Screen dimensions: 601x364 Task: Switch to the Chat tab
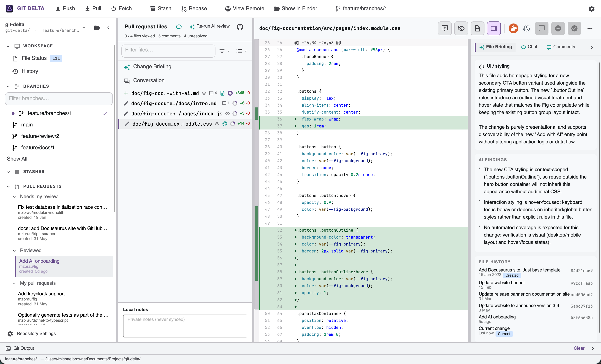(529, 47)
